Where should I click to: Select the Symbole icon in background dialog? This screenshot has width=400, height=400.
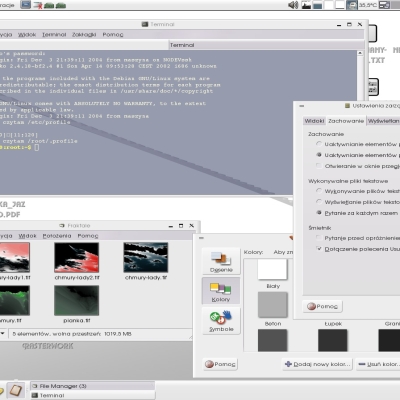pyautogui.click(x=221, y=321)
